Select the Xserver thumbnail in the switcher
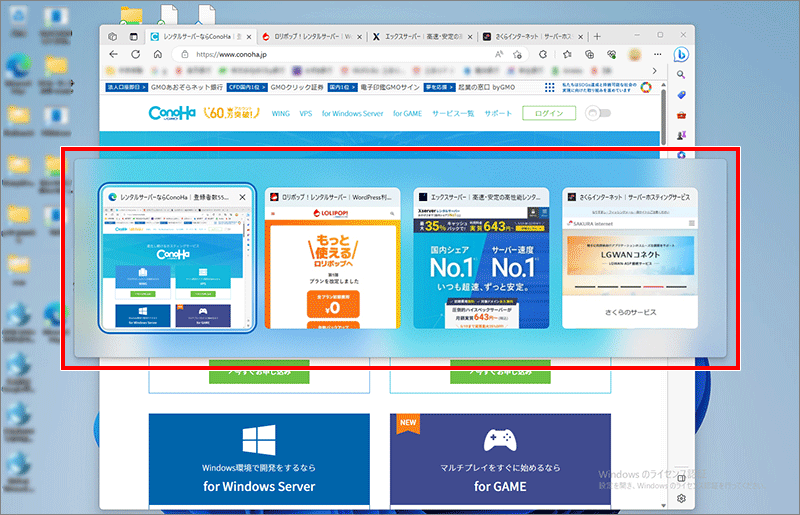The width and height of the screenshot is (800, 515). [481, 258]
